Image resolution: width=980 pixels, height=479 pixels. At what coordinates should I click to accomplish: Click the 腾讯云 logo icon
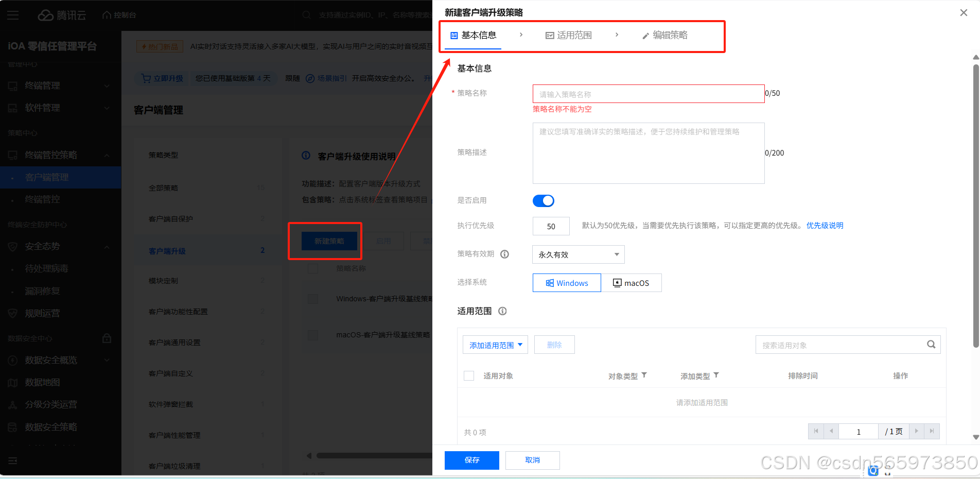point(45,14)
